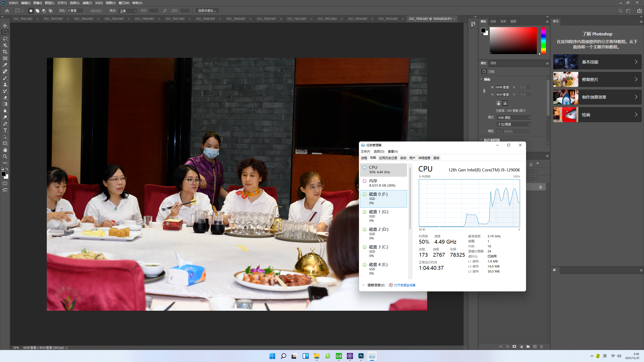
Task: Toggle the fill color checkbox
Action: 498,131
